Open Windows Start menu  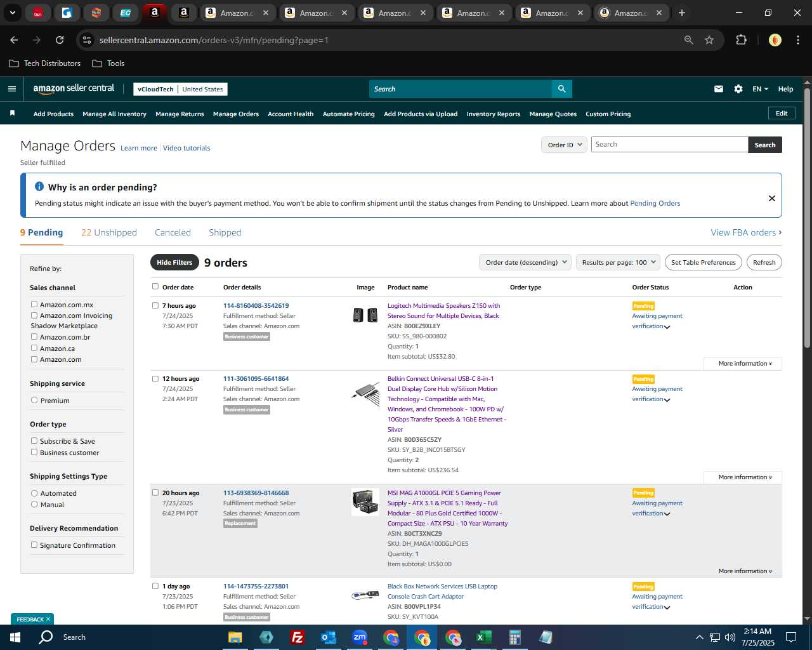pyautogui.click(x=15, y=637)
